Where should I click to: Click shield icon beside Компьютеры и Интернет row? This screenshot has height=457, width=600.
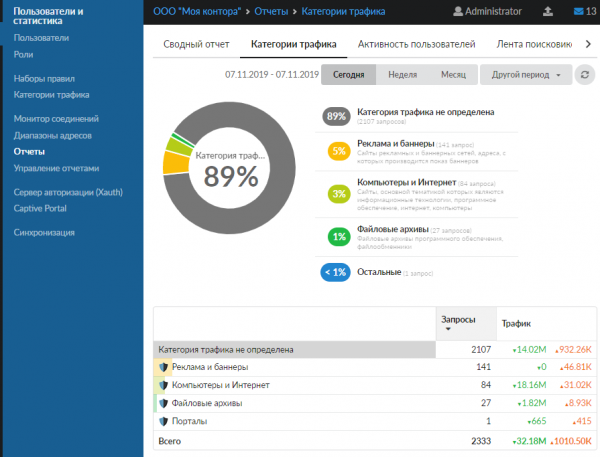(165, 385)
